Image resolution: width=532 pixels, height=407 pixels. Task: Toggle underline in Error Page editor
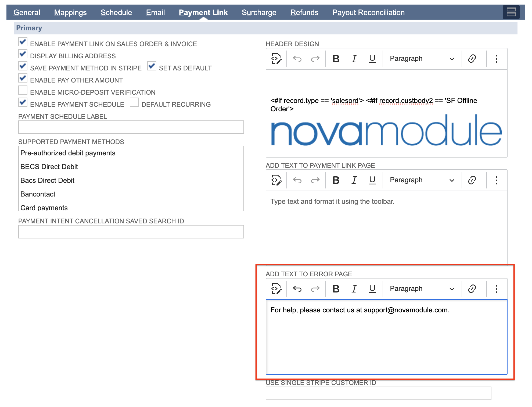372,289
